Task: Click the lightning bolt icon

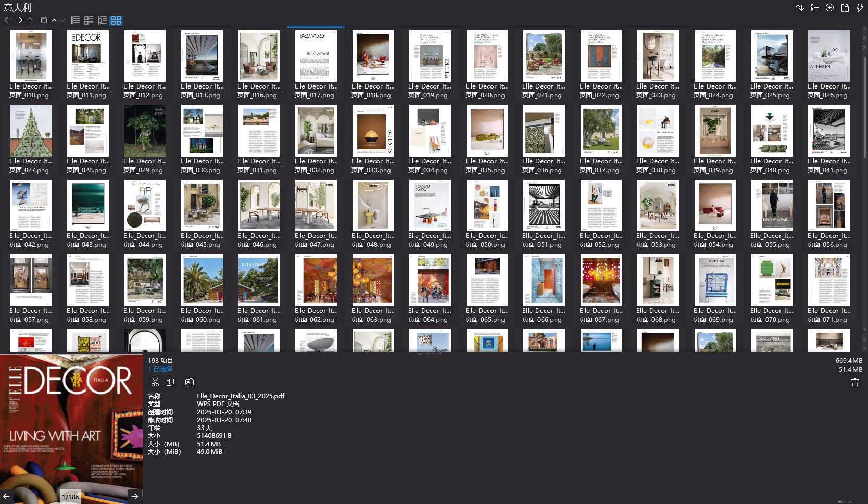Action: (860, 8)
